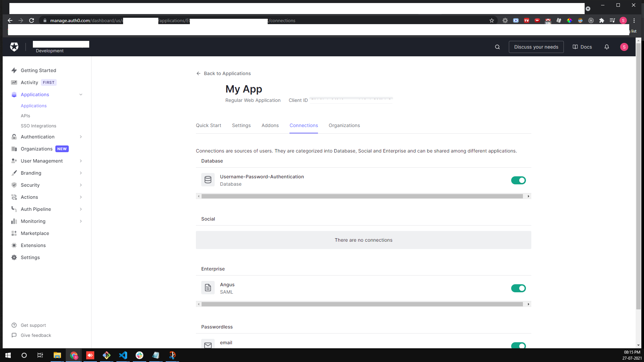
Task: Click the Auth Pipeline icon
Action: point(14,209)
